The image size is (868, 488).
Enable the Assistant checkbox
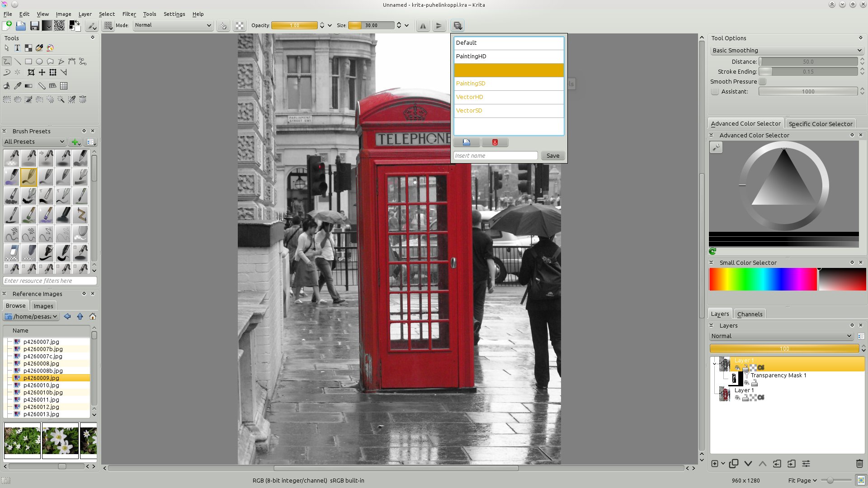715,92
